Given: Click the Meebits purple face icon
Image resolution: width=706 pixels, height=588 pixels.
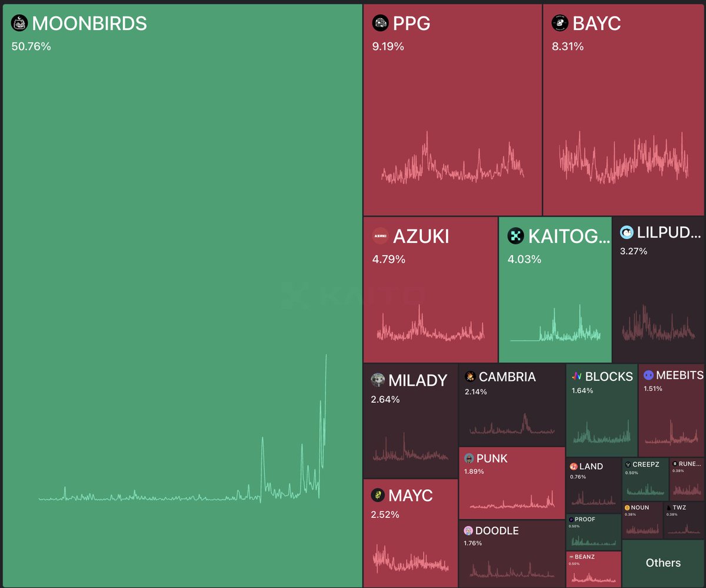Looking at the screenshot, I should click(x=648, y=375).
